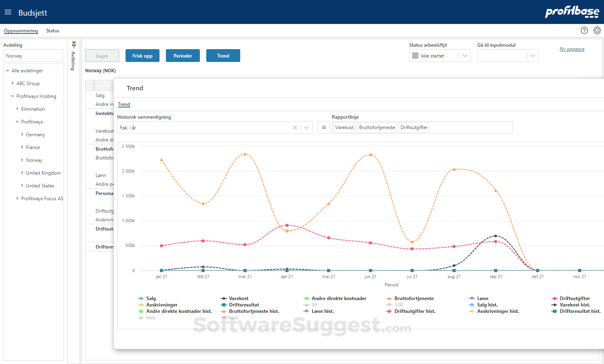Open the Status arbeidsflyt dropdown
This screenshot has height=364, width=604.
point(464,56)
